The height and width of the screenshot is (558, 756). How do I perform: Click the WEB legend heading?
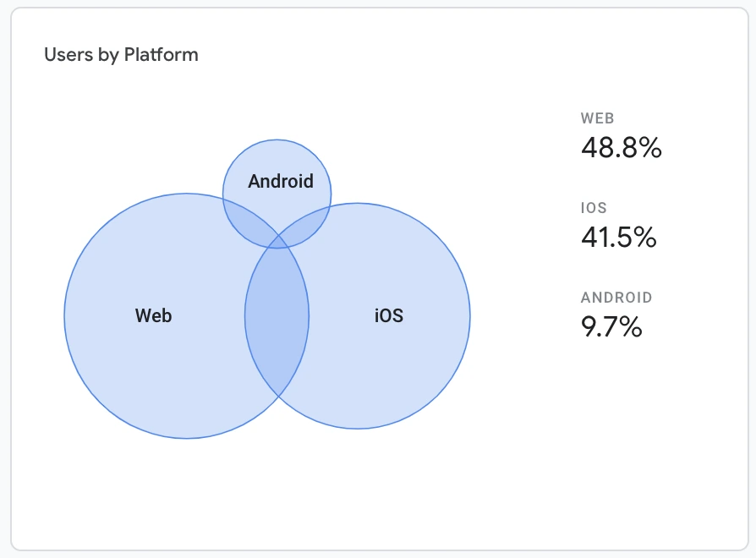[597, 118]
